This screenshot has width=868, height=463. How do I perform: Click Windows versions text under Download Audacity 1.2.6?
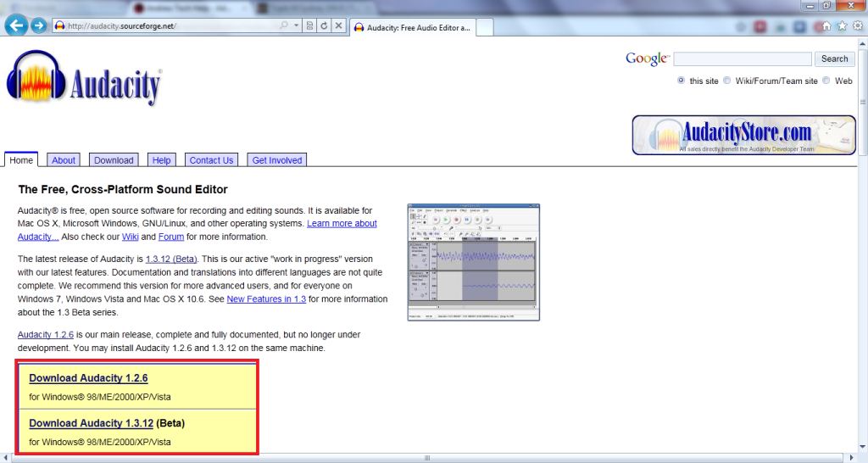tap(100, 397)
